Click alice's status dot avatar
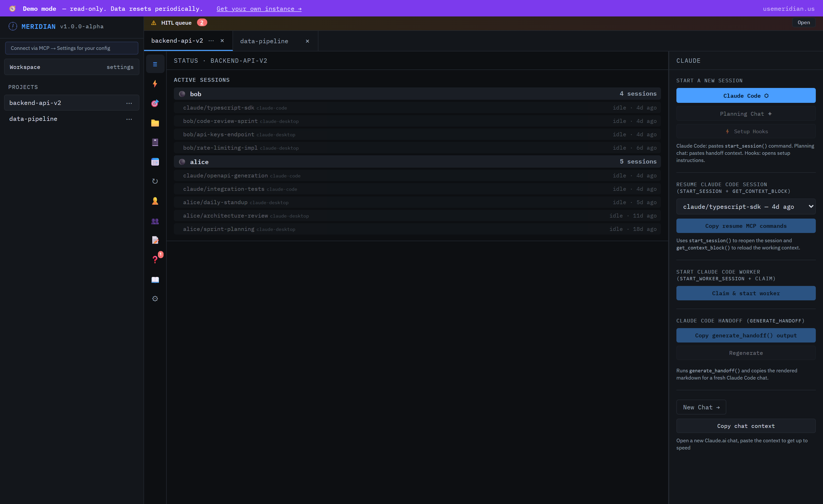Screen dimensions: 823x504 point(182,162)
